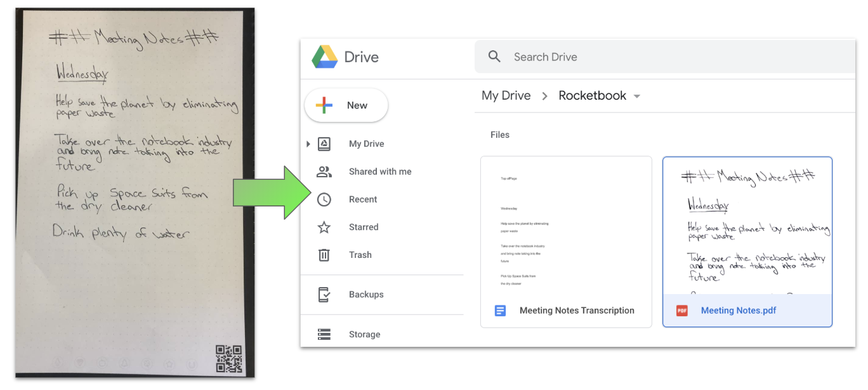The image size is (868, 390).
Task: Click the Trash bin icon
Action: click(x=324, y=255)
